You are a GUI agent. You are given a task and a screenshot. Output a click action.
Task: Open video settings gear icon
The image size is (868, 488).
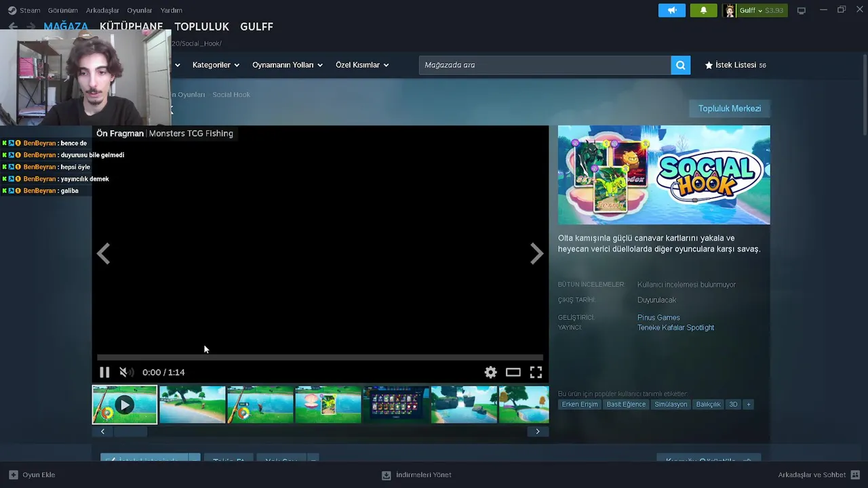(490, 372)
